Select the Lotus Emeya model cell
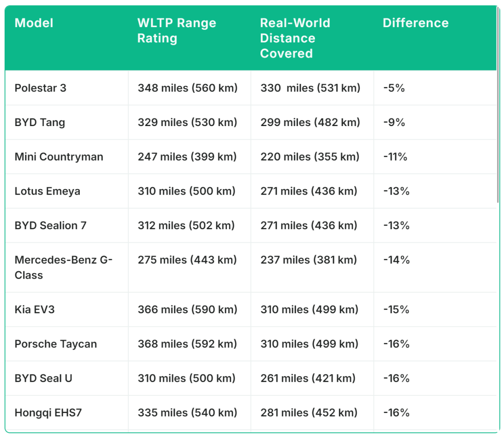504x437 pixels. tap(47, 191)
